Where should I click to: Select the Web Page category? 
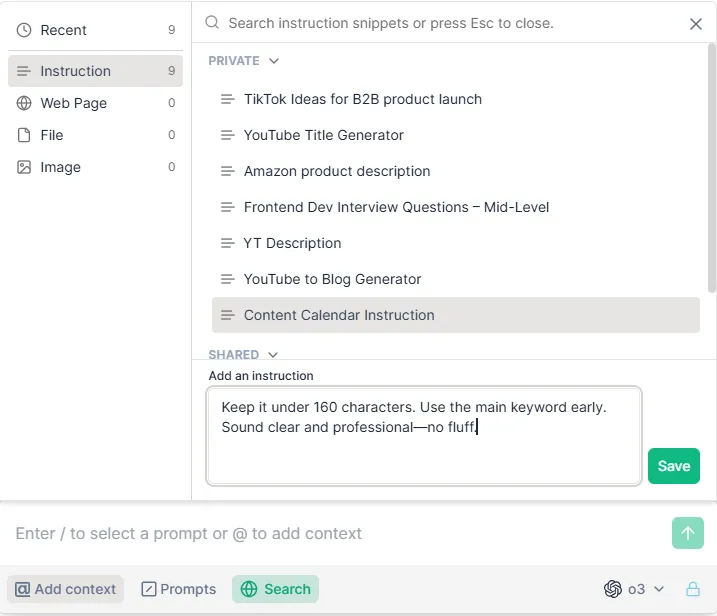point(95,103)
